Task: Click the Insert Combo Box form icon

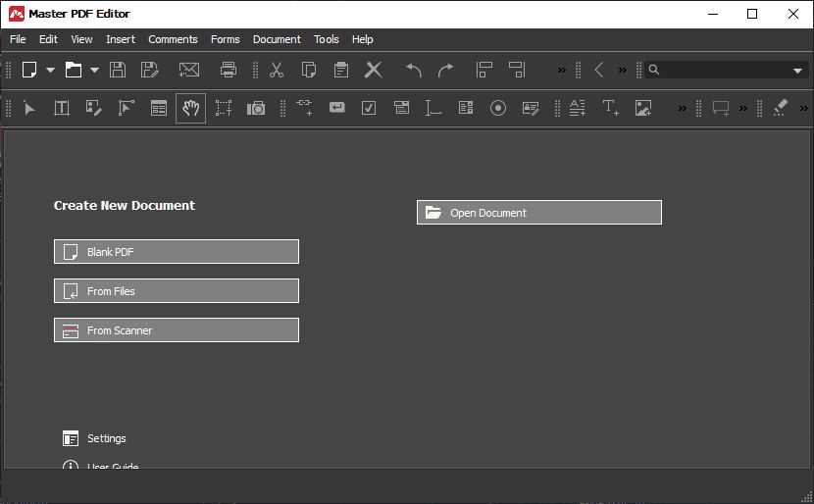Action: [x=401, y=108]
